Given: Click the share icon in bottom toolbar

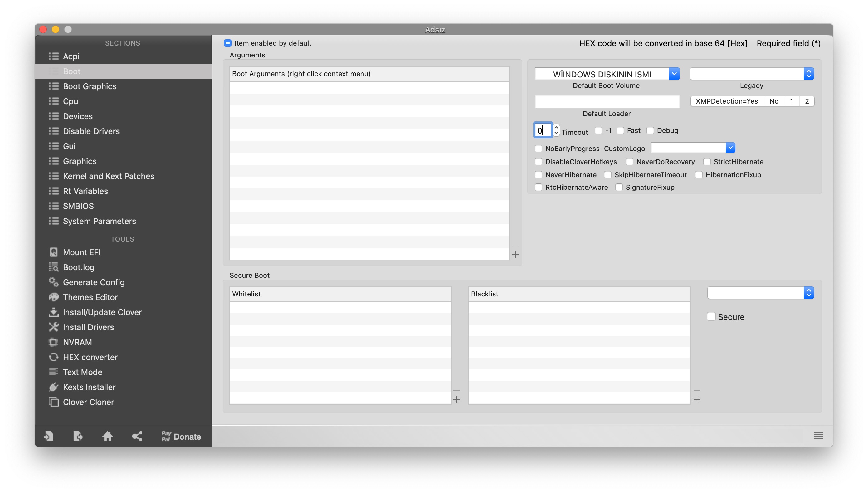Looking at the screenshot, I should coord(137,436).
